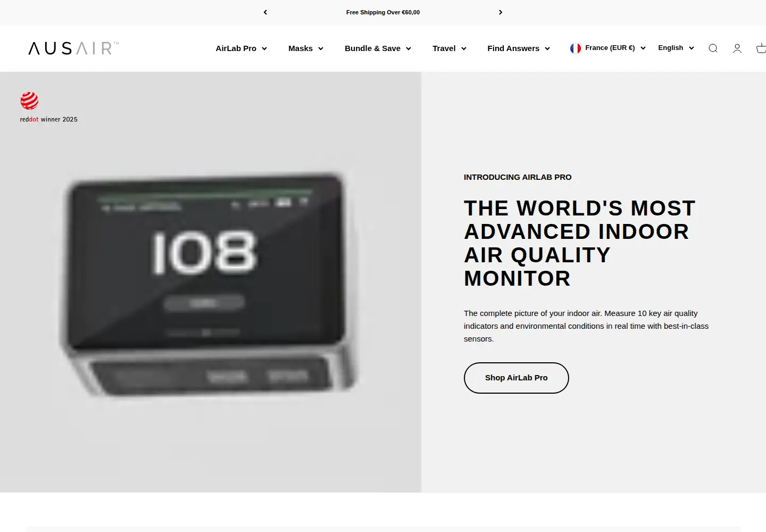Click the paragraph about 10 key air quality indicators
This screenshot has height=532, width=766.
pyautogui.click(x=586, y=326)
